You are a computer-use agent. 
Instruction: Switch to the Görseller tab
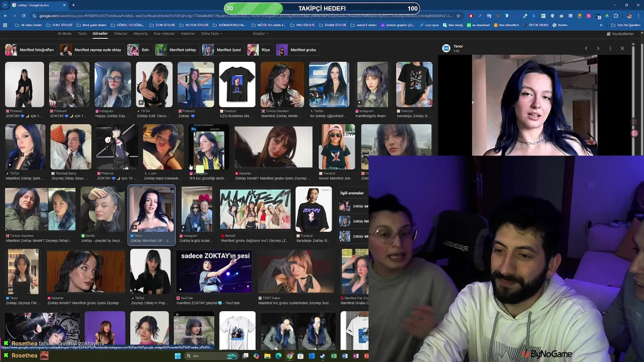click(x=100, y=34)
